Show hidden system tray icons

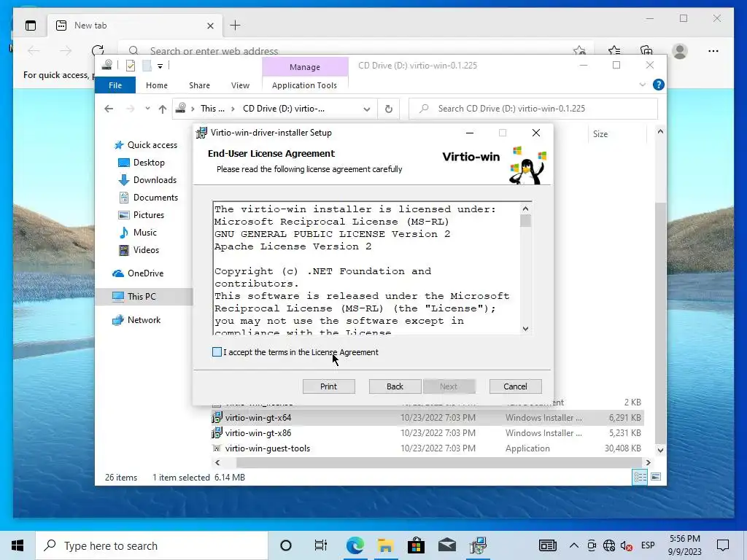click(x=574, y=545)
